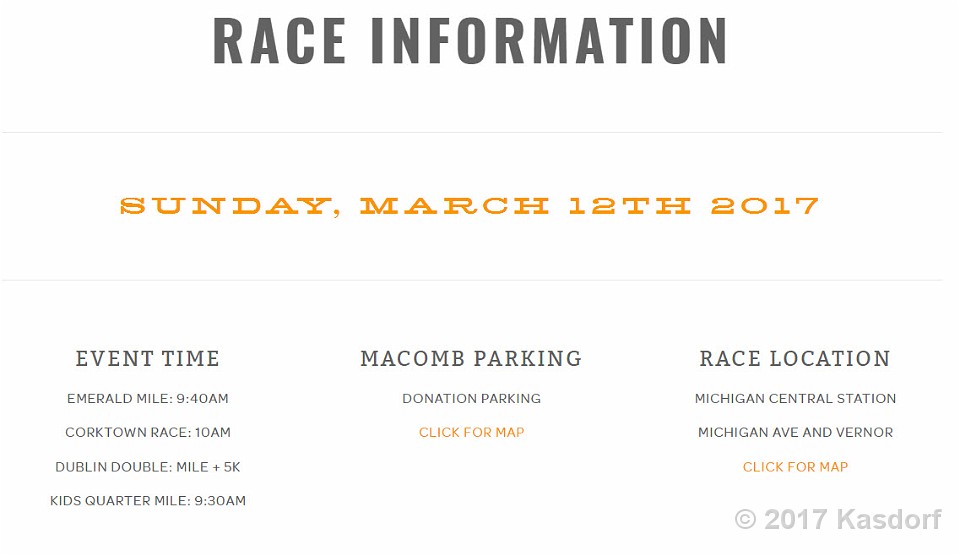The width and height of the screenshot is (960, 556).
Task: Open the Macomb Parking map link
Action: pos(471,433)
